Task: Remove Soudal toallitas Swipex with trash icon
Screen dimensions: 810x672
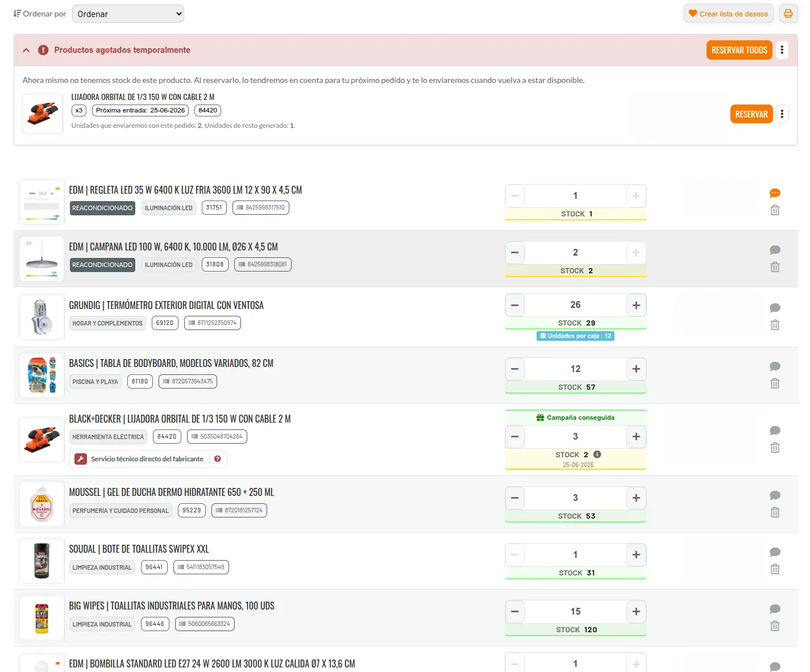Action: (775, 569)
